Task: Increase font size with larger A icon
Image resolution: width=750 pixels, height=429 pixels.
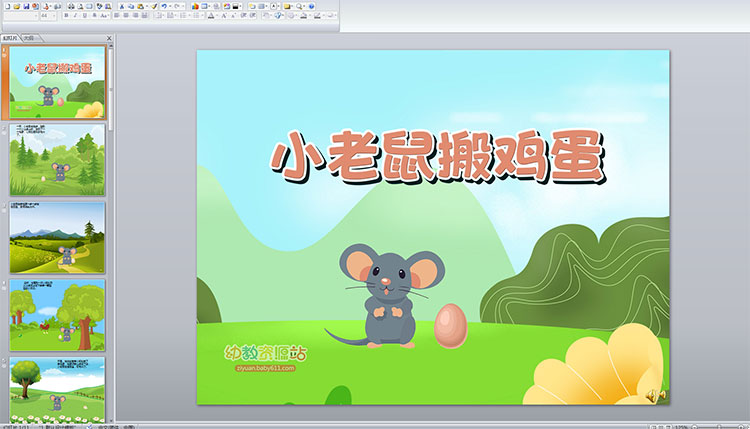Action: [223, 16]
